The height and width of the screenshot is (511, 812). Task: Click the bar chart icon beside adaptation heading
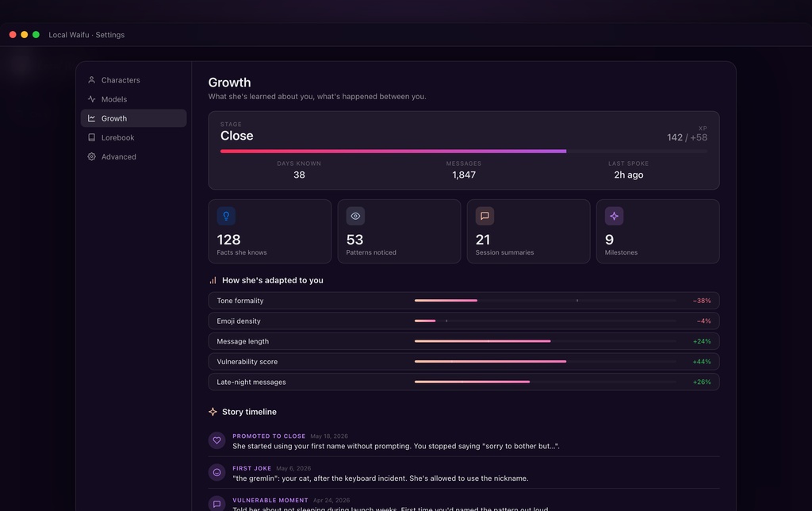click(x=213, y=280)
